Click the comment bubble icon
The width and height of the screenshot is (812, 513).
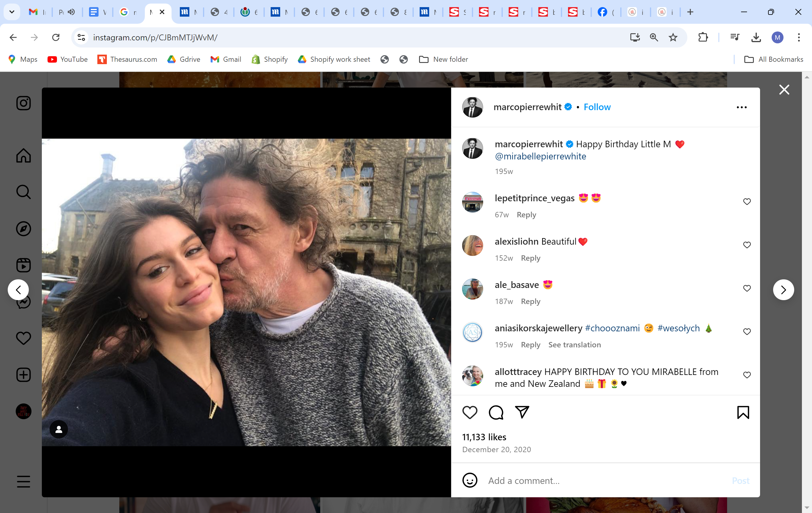pos(496,412)
